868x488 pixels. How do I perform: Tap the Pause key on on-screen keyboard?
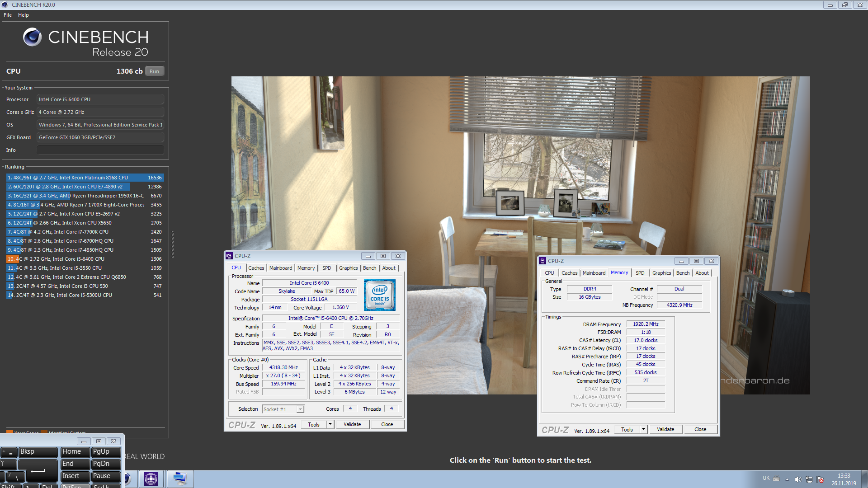point(106,476)
